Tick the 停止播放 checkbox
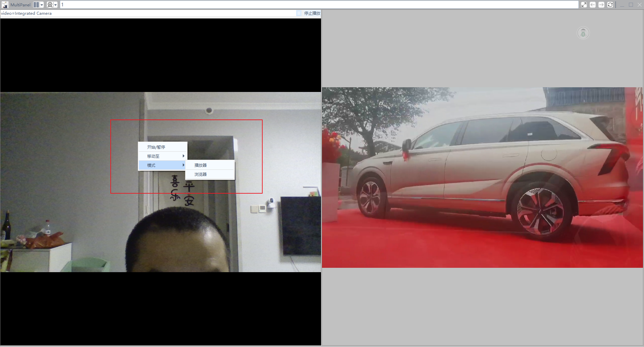The height and width of the screenshot is (347, 644). tap(299, 13)
